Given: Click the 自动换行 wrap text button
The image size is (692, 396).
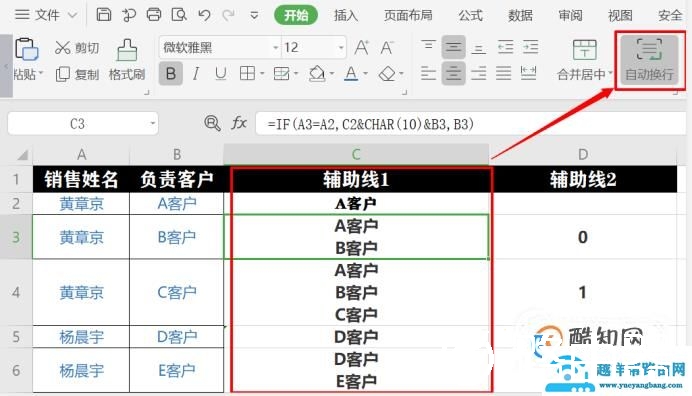Looking at the screenshot, I should [x=649, y=60].
